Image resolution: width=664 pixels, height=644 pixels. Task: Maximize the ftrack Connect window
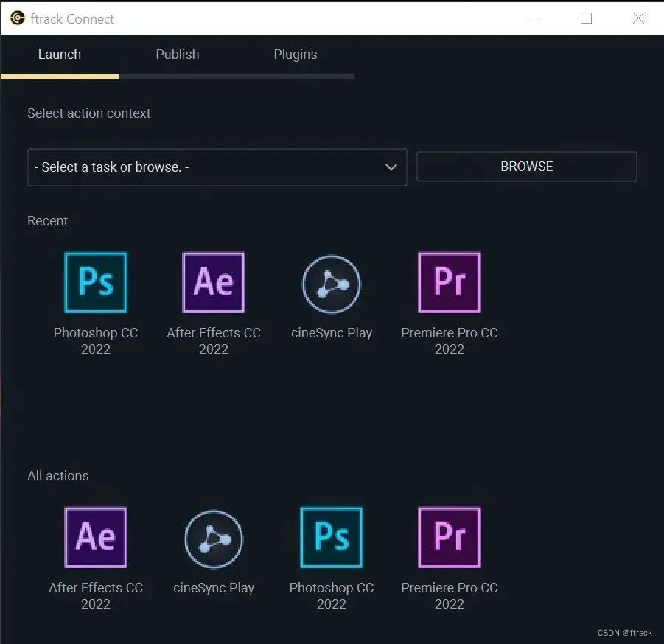click(x=586, y=18)
